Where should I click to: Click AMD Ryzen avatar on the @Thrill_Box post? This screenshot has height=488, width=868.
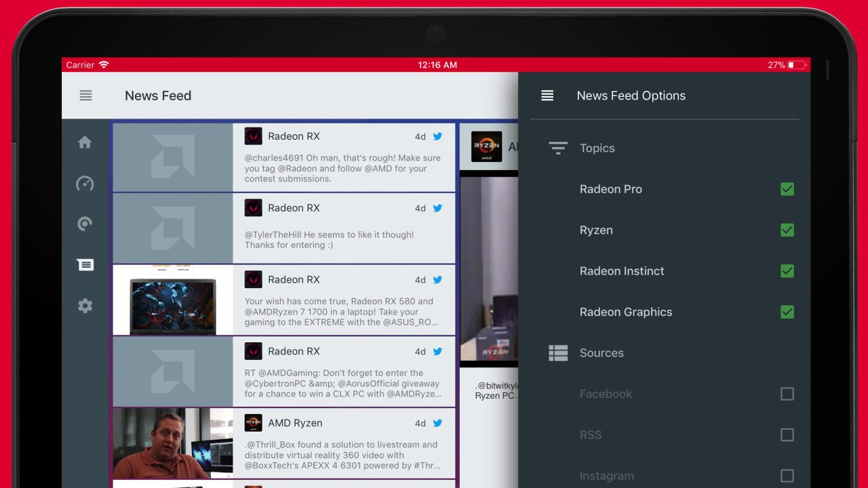pos(254,423)
